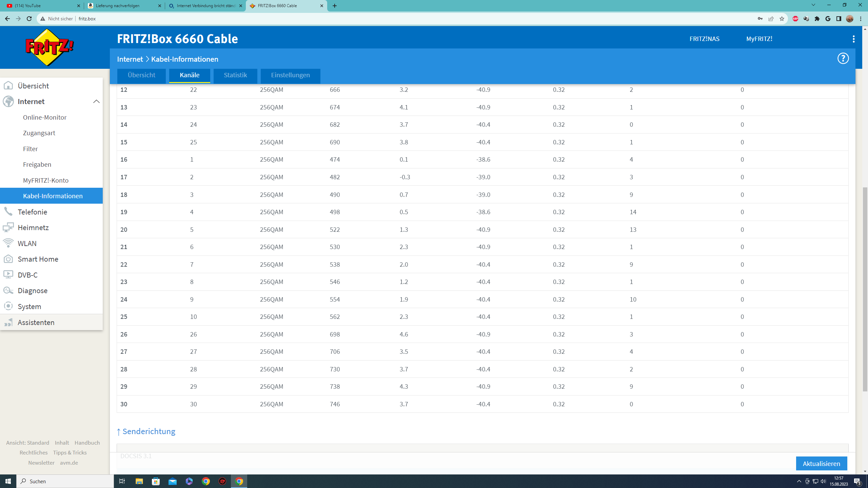868x488 pixels.
Task: Click the WLAN wifi icon
Action: click(8, 243)
